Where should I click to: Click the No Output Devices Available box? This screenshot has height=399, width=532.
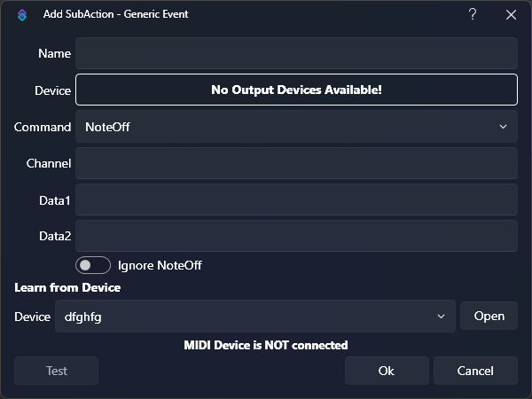296,90
